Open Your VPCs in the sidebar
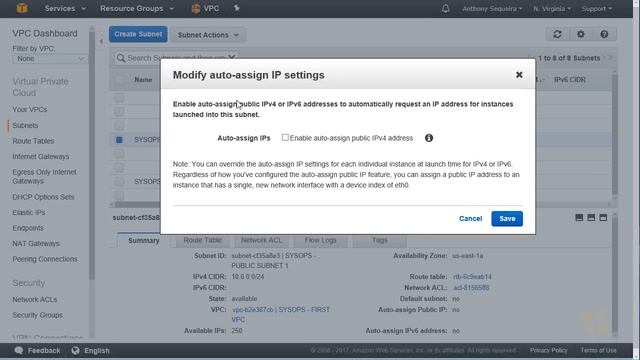The height and width of the screenshot is (360, 640). [30, 109]
